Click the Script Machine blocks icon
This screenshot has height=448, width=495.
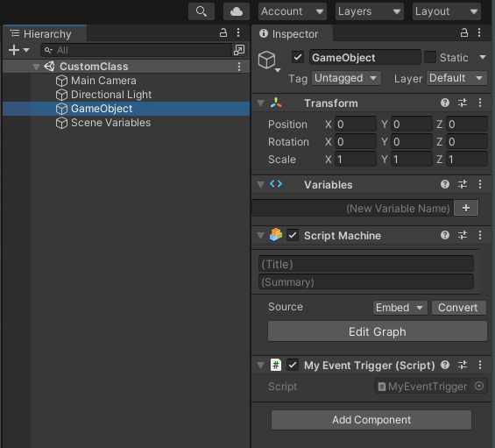click(276, 235)
